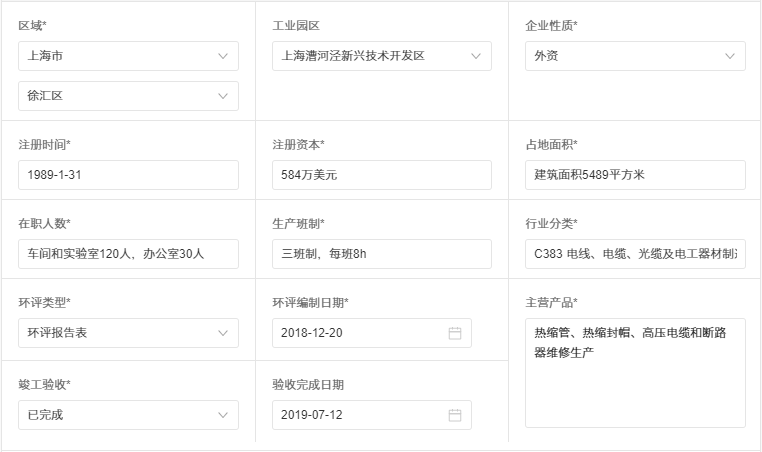
Task: Click into the 占地面积 input box
Action: pos(634,175)
